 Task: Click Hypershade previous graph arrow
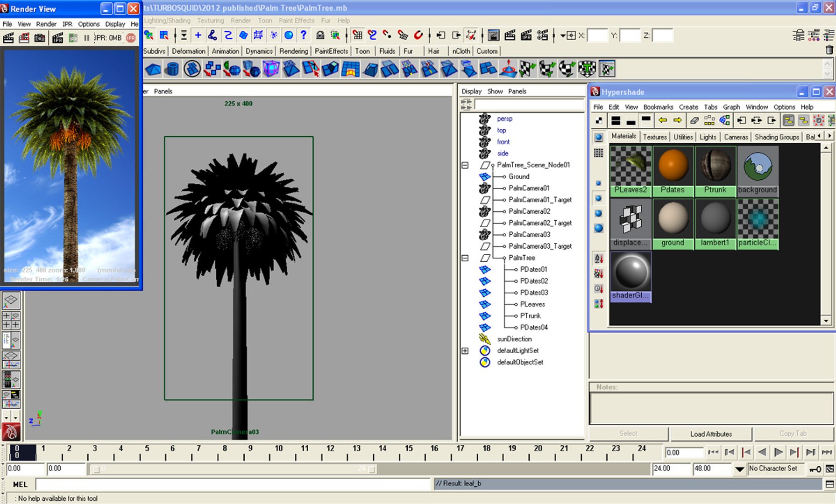[x=663, y=120]
